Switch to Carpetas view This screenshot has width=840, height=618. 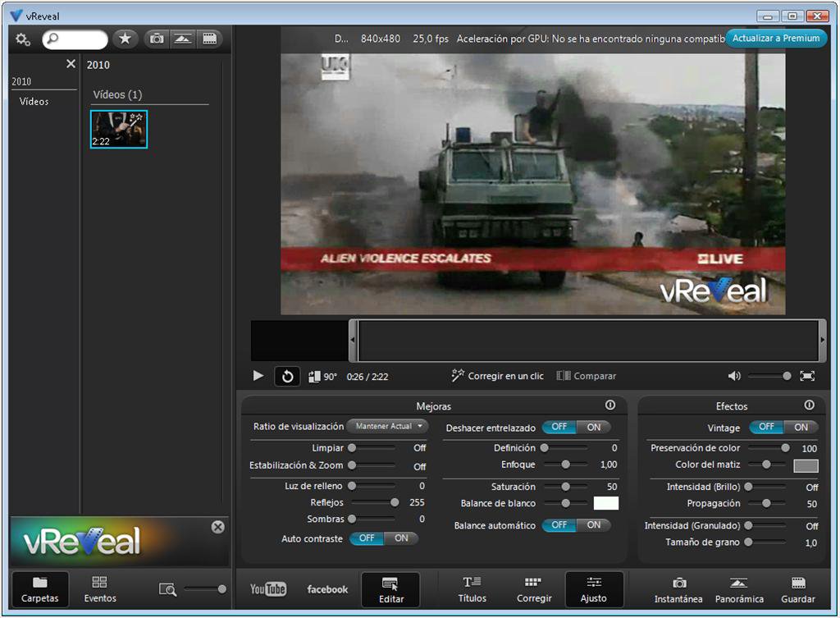[39, 589]
